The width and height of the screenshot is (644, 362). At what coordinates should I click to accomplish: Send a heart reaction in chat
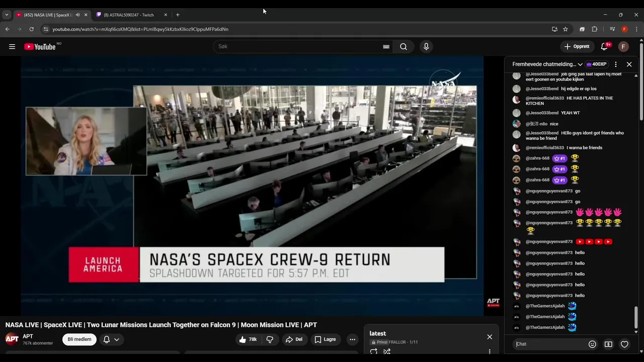point(624,344)
